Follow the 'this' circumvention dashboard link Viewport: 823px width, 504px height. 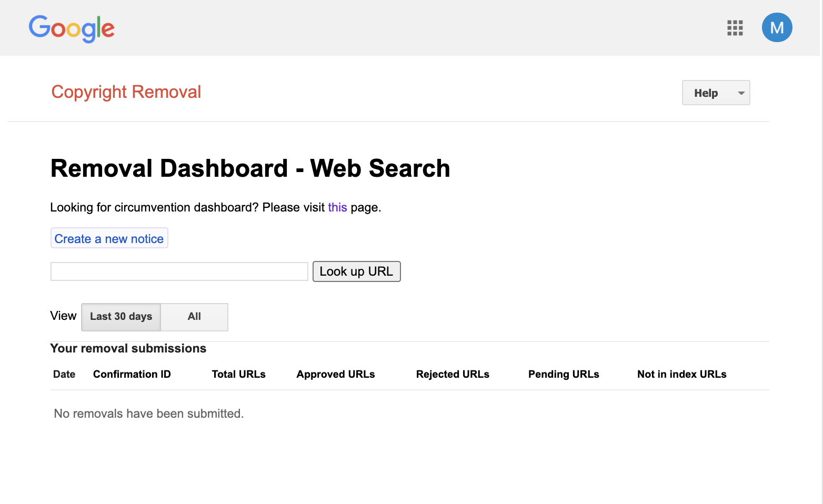pos(337,207)
